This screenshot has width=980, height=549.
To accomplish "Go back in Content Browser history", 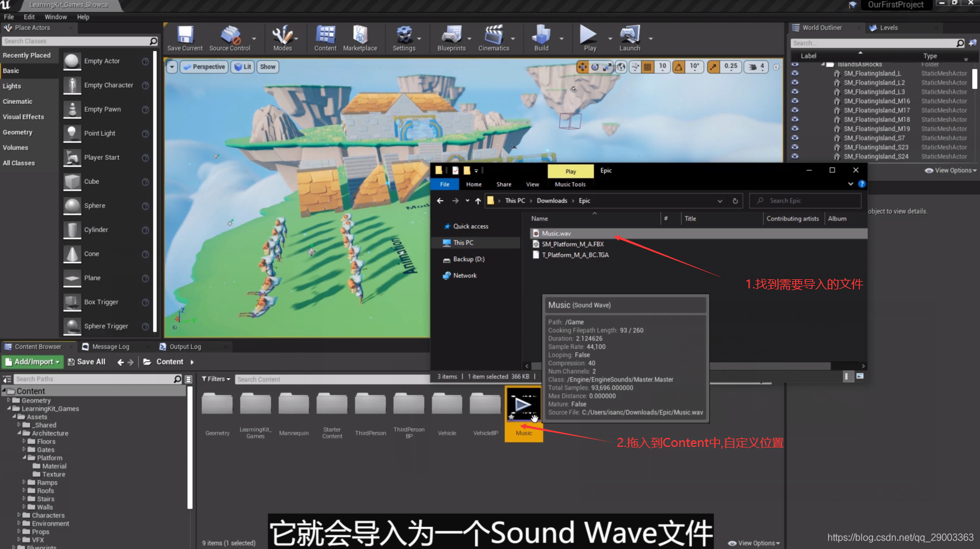I will (x=121, y=362).
